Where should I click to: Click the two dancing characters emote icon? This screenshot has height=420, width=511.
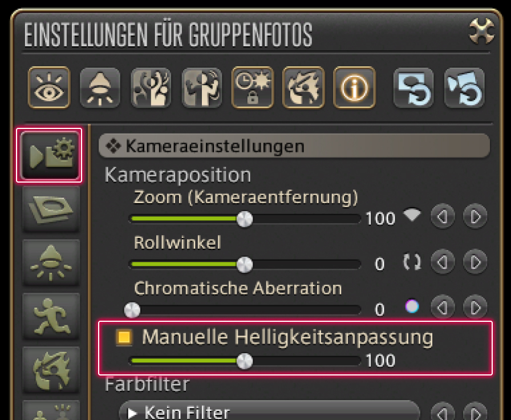151,87
